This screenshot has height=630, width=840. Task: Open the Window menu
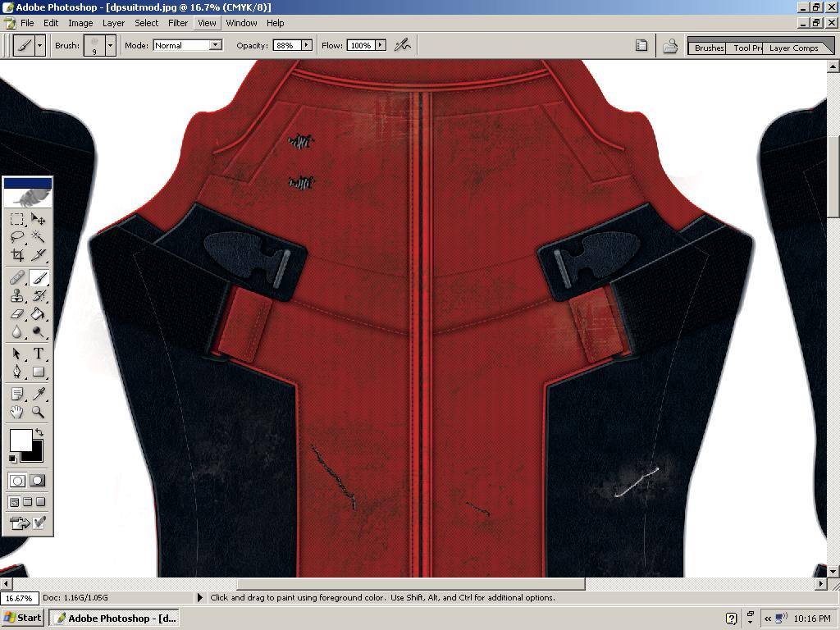tap(241, 23)
